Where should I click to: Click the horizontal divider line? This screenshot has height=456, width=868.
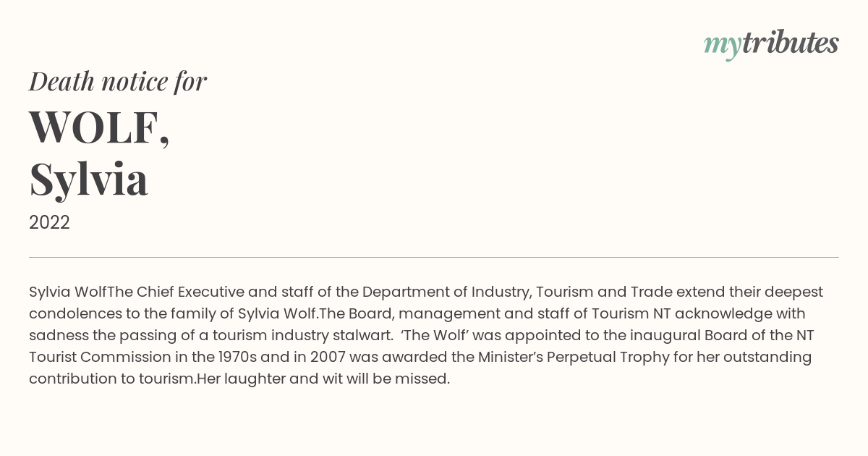coord(434,257)
